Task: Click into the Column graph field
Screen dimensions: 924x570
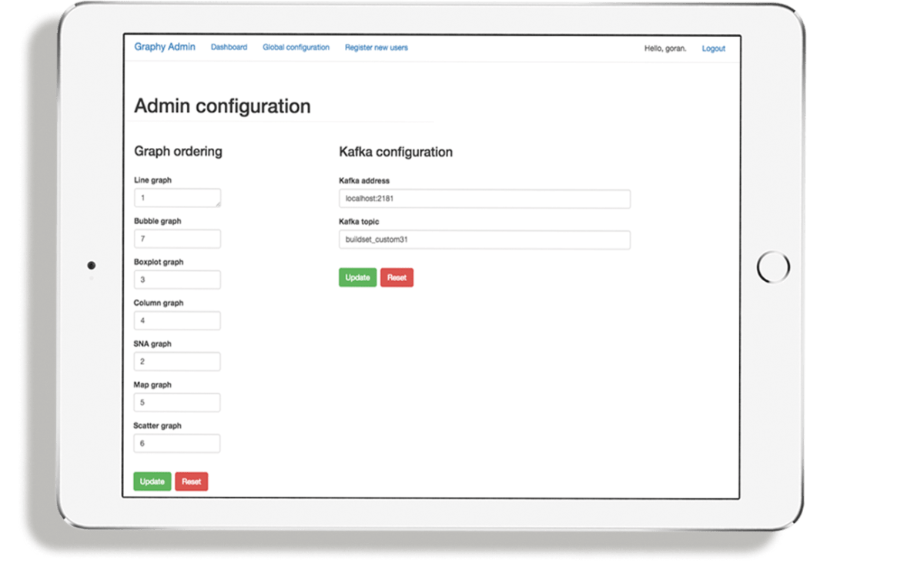Action: [x=176, y=320]
